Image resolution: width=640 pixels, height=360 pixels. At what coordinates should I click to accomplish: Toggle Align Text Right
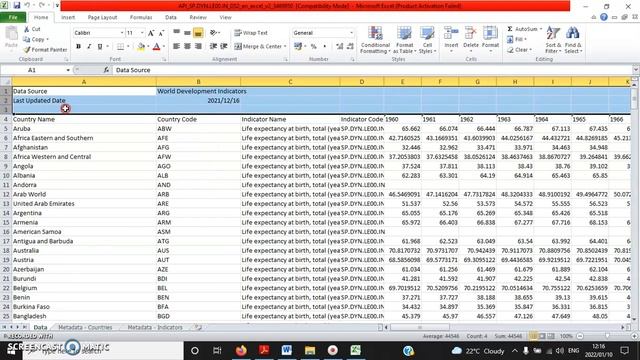(x=198, y=47)
